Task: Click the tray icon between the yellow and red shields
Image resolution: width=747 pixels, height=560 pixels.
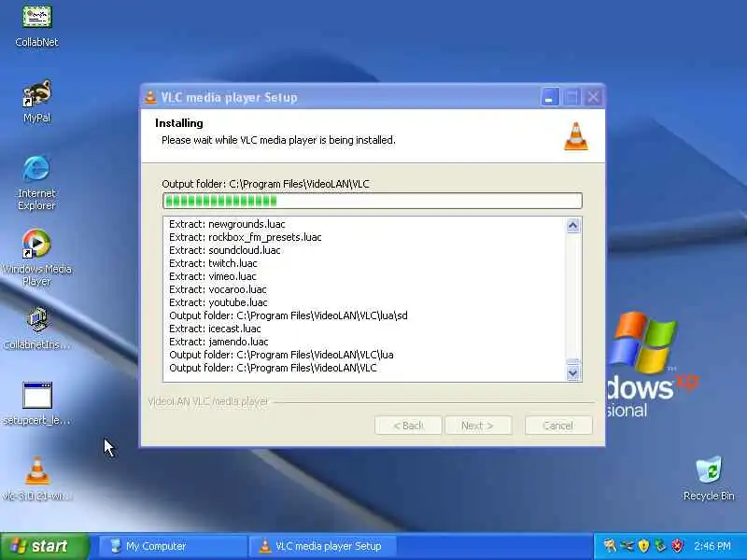Action: click(660, 546)
